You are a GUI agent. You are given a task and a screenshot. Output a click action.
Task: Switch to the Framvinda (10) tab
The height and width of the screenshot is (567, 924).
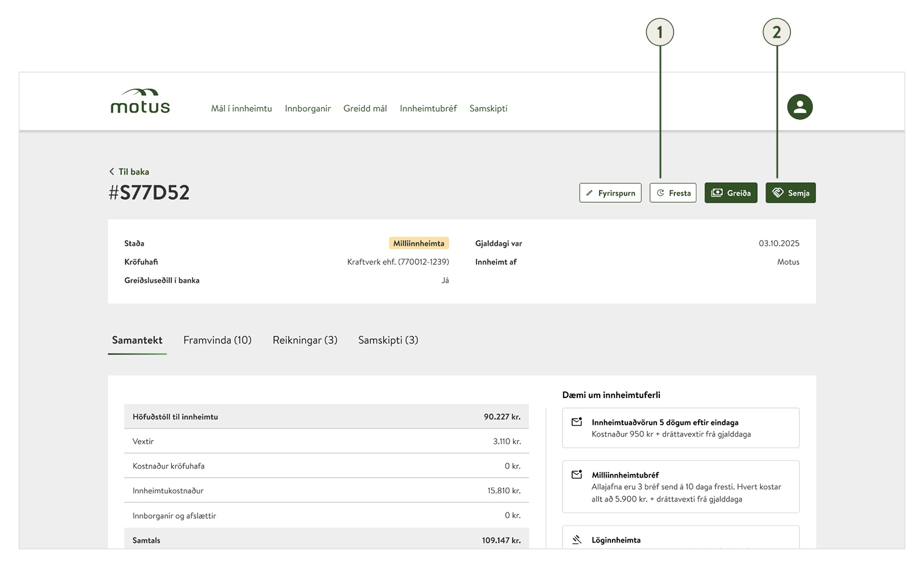(x=217, y=340)
